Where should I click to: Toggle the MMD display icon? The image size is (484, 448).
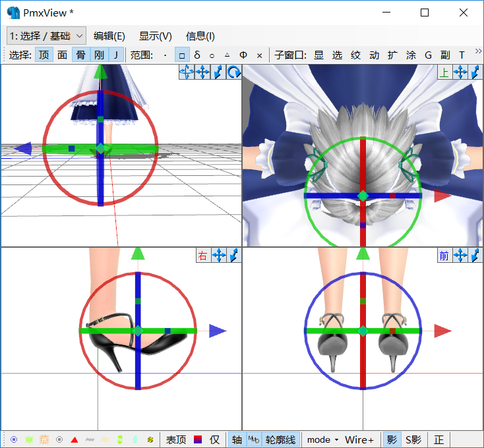click(254, 439)
